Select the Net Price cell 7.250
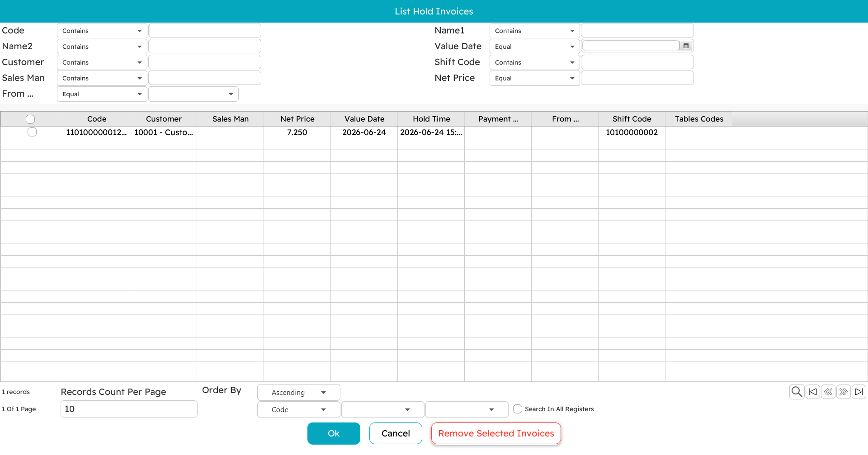Viewport: 868px width, 455px height. point(297,132)
